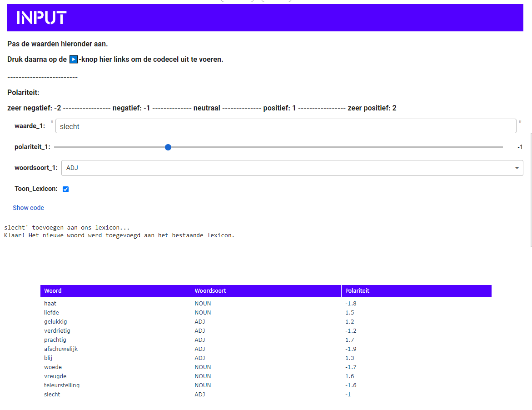Toggle the Toon_Lexicon checkbox

[x=66, y=190]
